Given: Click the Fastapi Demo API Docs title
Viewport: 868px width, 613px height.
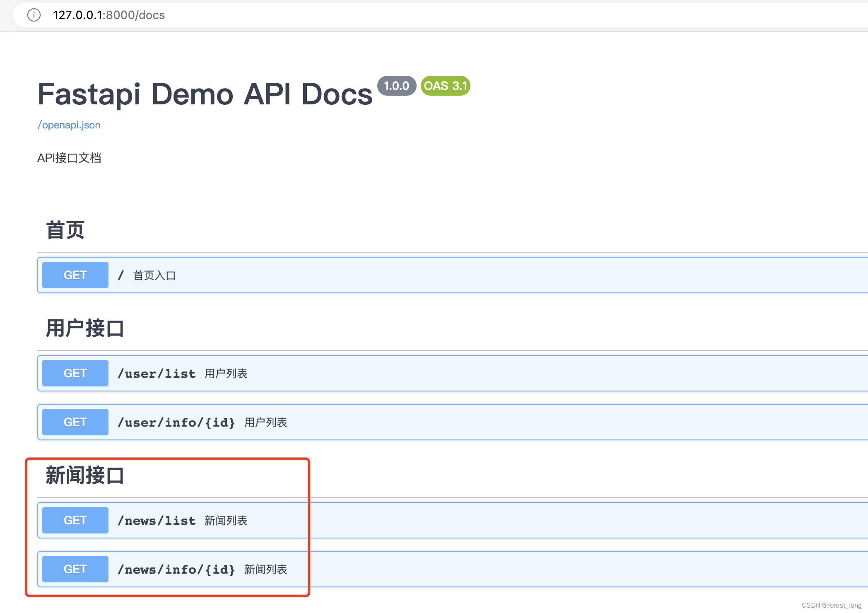Looking at the screenshot, I should 204,93.
